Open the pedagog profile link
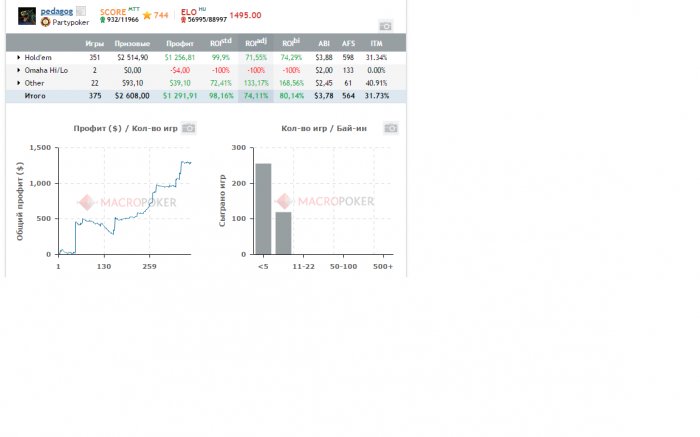The width and height of the screenshot is (700, 437). point(56,11)
